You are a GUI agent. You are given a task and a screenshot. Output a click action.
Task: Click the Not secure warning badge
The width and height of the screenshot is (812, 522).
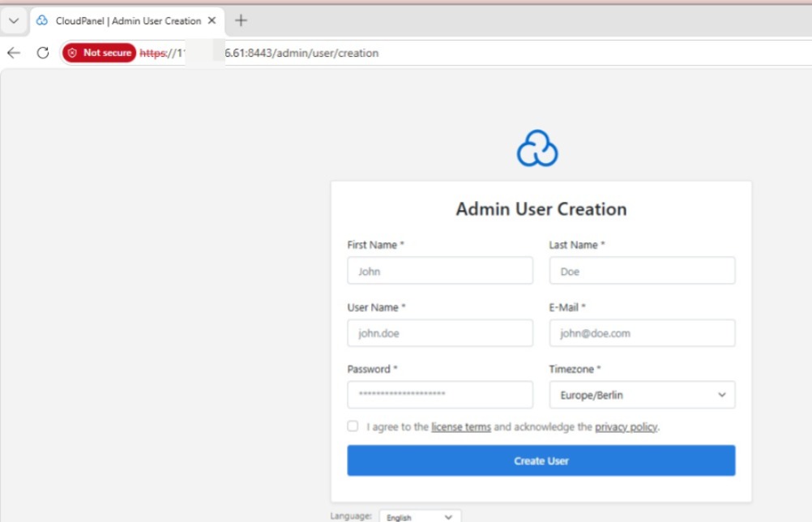point(99,53)
